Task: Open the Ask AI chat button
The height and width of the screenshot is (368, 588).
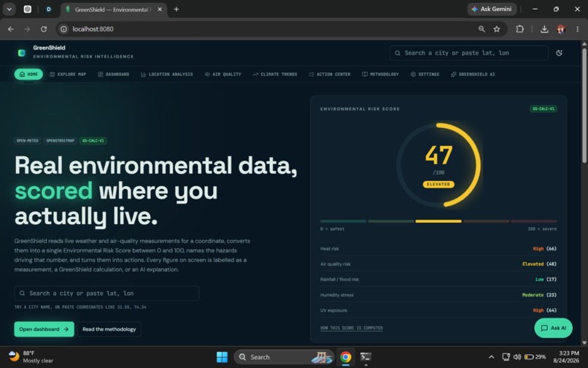Action: point(553,328)
